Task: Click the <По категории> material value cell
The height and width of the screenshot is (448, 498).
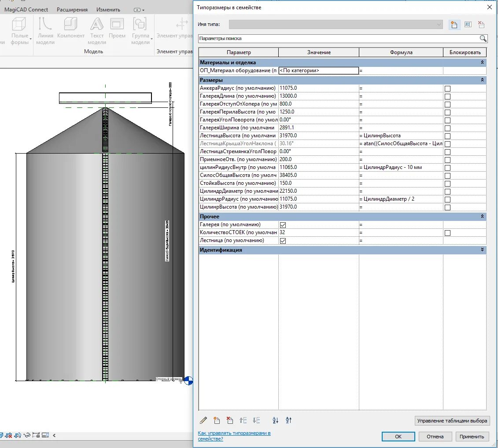Action: [x=318, y=70]
